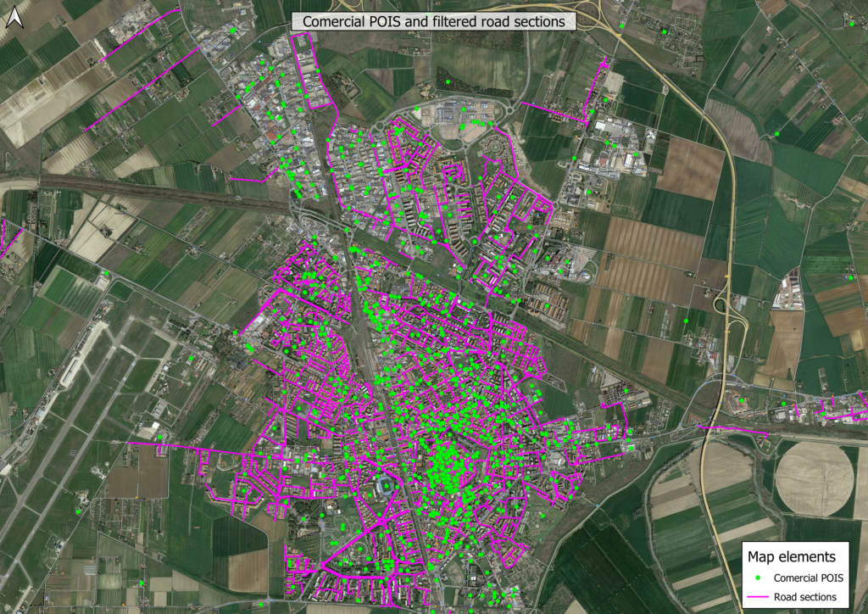The height and width of the screenshot is (614, 868).
Task: Click the north arrow icon
Action: tap(14, 18)
